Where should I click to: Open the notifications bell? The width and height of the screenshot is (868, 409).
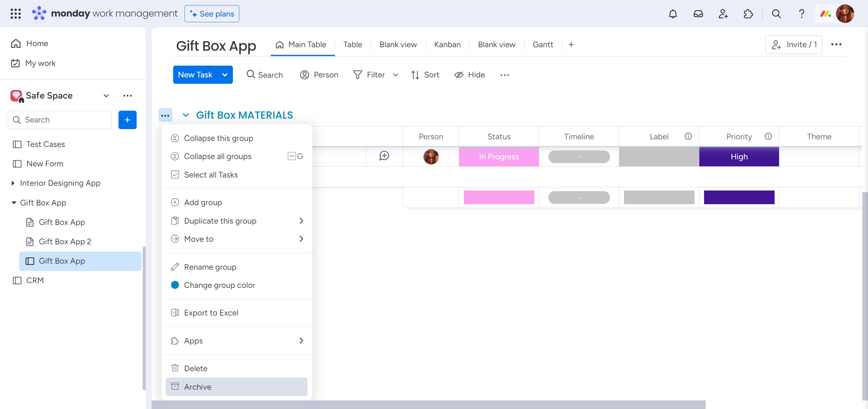[673, 14]
